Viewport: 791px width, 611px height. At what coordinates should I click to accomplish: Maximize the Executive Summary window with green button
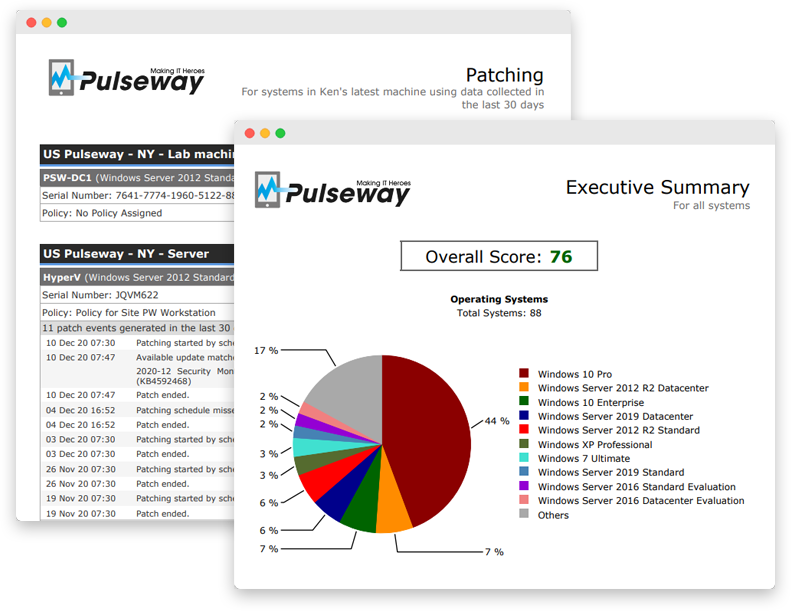[x=280, y=133]
